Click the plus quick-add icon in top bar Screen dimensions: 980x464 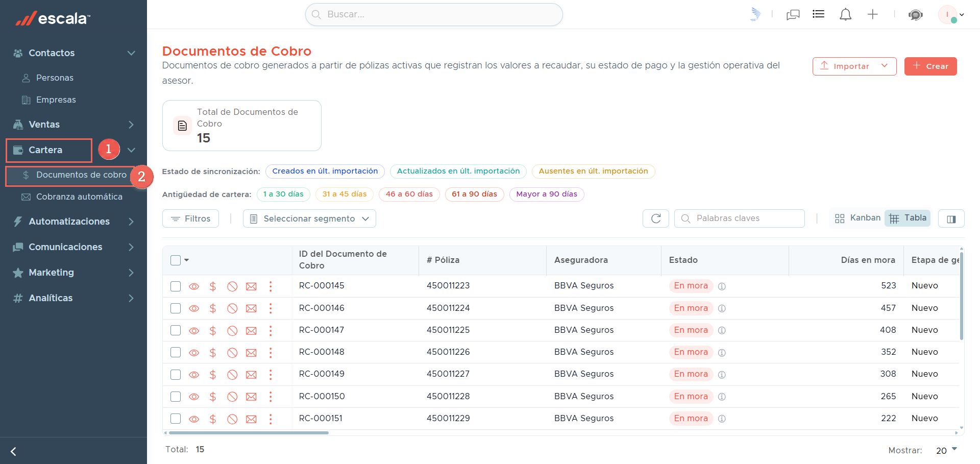[872, 15]
